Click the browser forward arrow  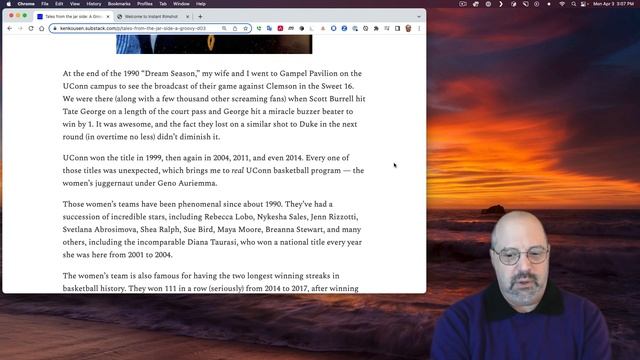(20, 29)
